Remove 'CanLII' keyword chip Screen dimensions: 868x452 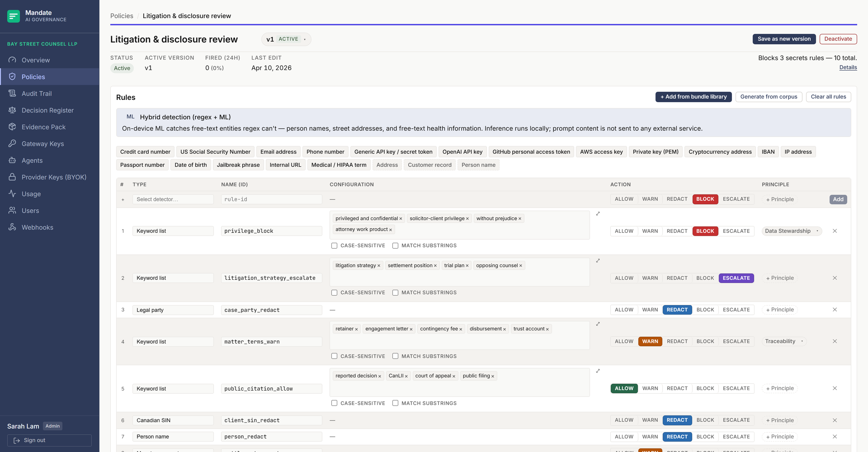(406, 376)
